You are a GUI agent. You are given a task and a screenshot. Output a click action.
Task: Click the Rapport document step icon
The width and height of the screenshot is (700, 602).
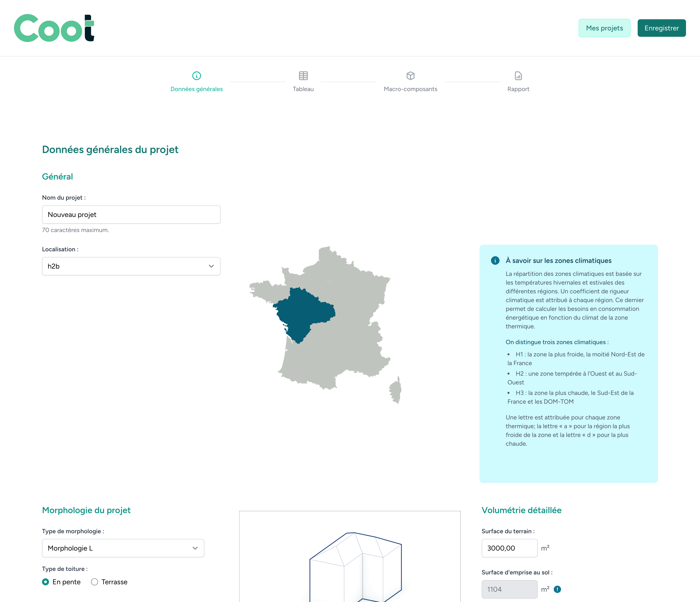pyautogui.click(x=518, y=76)
